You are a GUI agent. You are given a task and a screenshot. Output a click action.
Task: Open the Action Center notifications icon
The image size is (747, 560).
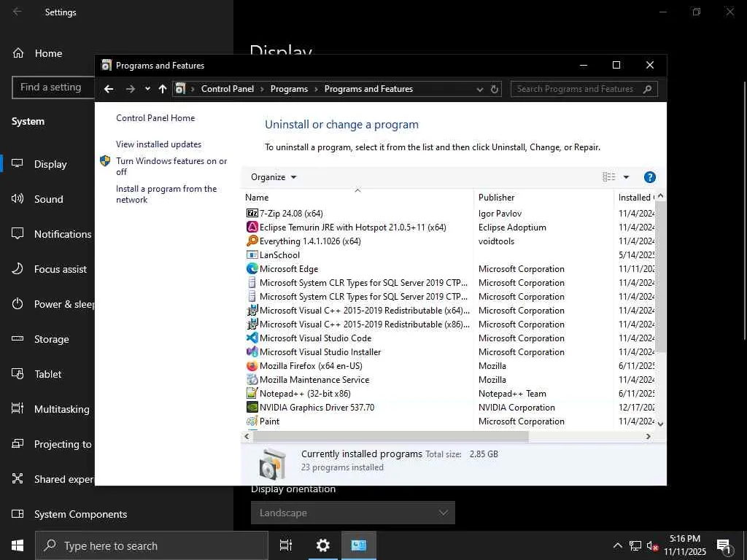724,546
